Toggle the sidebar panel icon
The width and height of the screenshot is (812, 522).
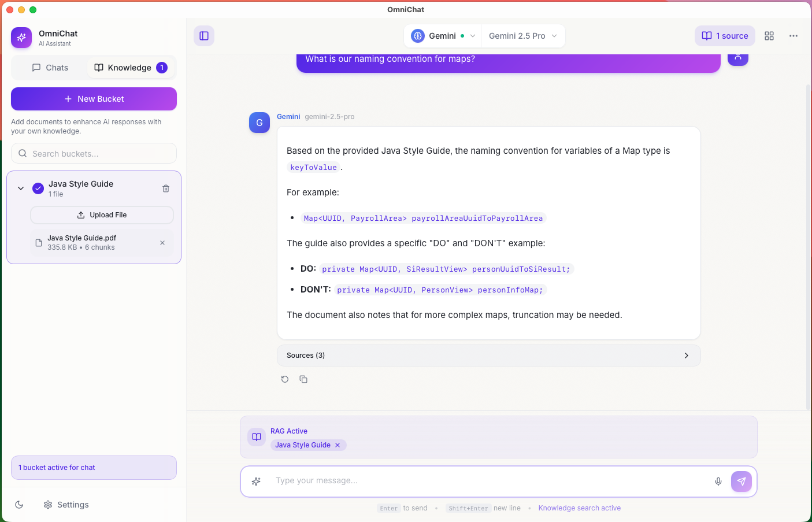point(204,36)
